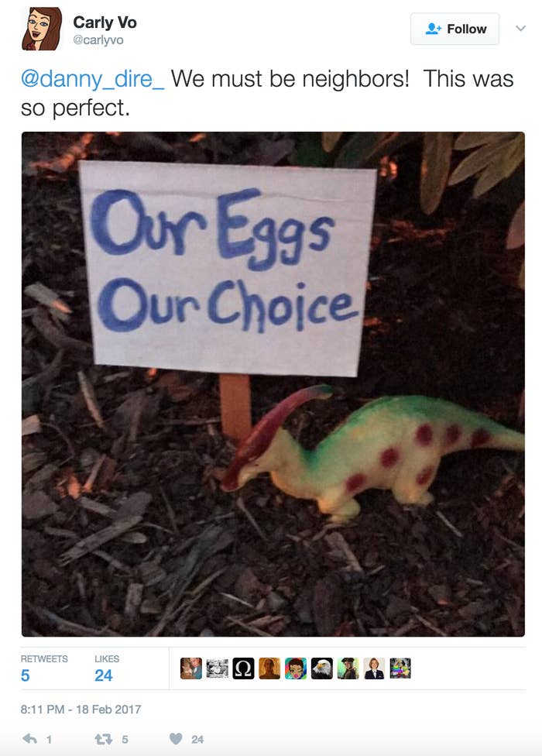
Task: Open the @danny_dire_ mention link
Action: click(x=92, y=78)
